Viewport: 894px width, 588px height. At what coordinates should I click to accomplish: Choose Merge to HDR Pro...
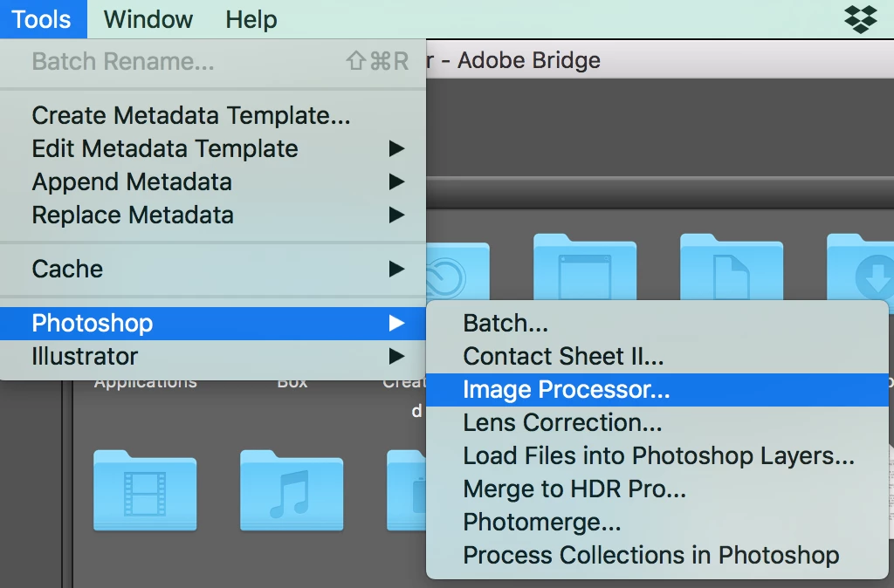pyautogui.click(x=657, y=489)
